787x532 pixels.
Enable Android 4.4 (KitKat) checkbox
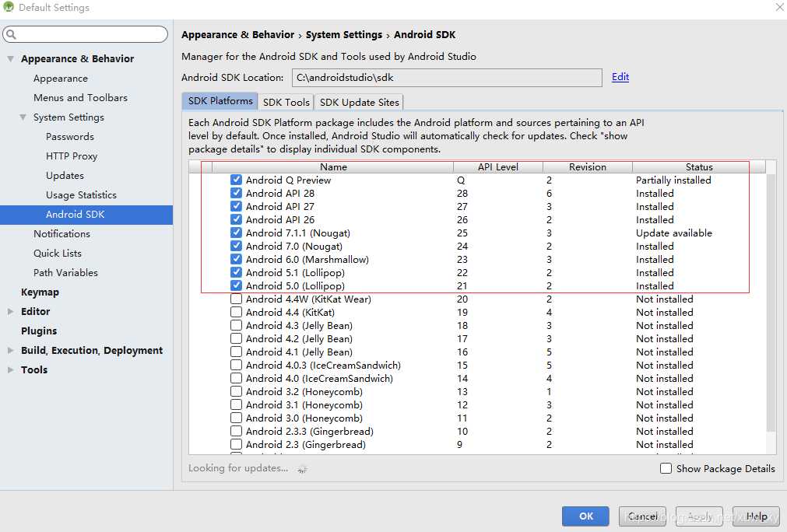tap(236, 312)
